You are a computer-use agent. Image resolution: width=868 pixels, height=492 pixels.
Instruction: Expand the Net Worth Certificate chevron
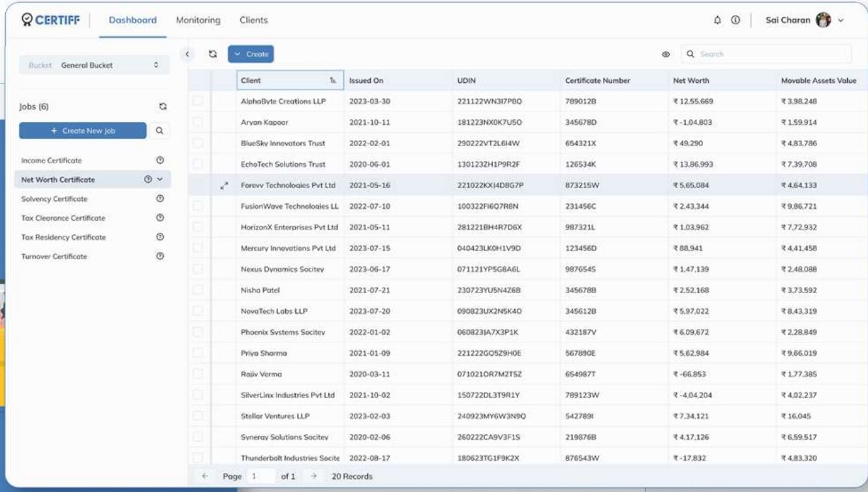click(160, 179)
